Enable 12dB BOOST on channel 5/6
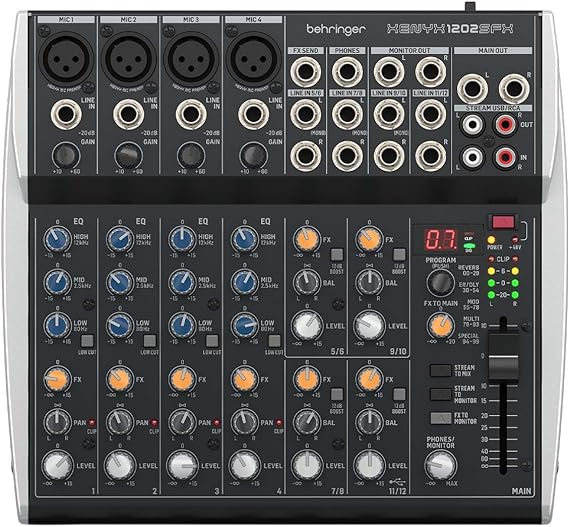The width and height of the screenshot is (569, 527). 337,255
